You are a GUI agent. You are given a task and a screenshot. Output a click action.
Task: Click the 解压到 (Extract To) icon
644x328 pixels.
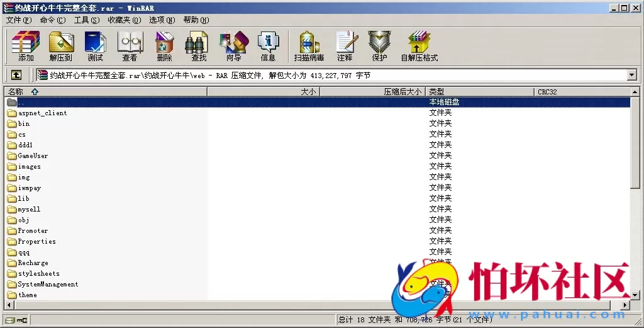(x=61, y=46)
